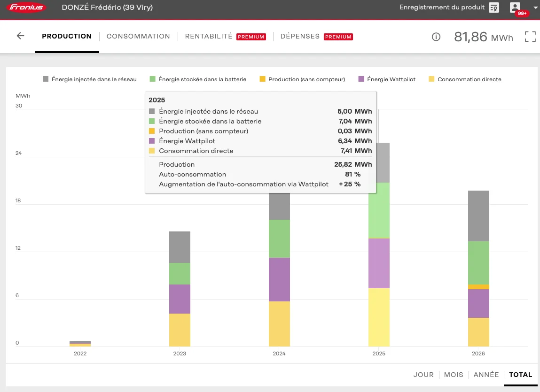Click the 2024 axis label
Image resolution: width=540 pixels, height=392 pixels.
[279, 354]
